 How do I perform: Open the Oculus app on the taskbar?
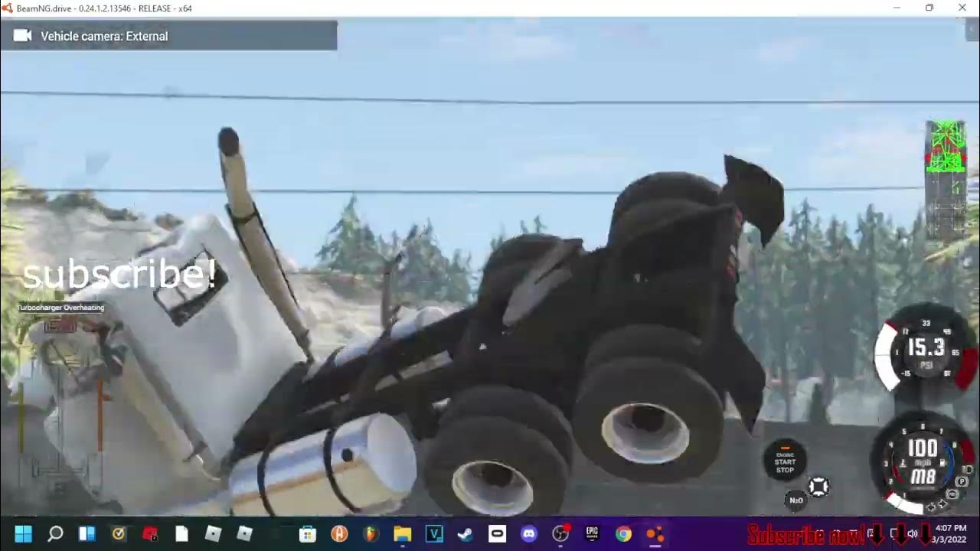point(497,533)
